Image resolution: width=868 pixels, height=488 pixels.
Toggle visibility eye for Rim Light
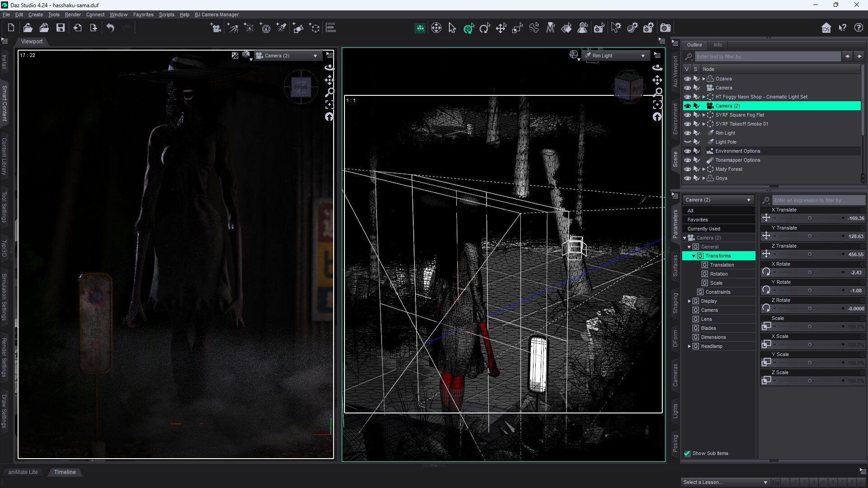pyautogui.click(x=687, y=133)
